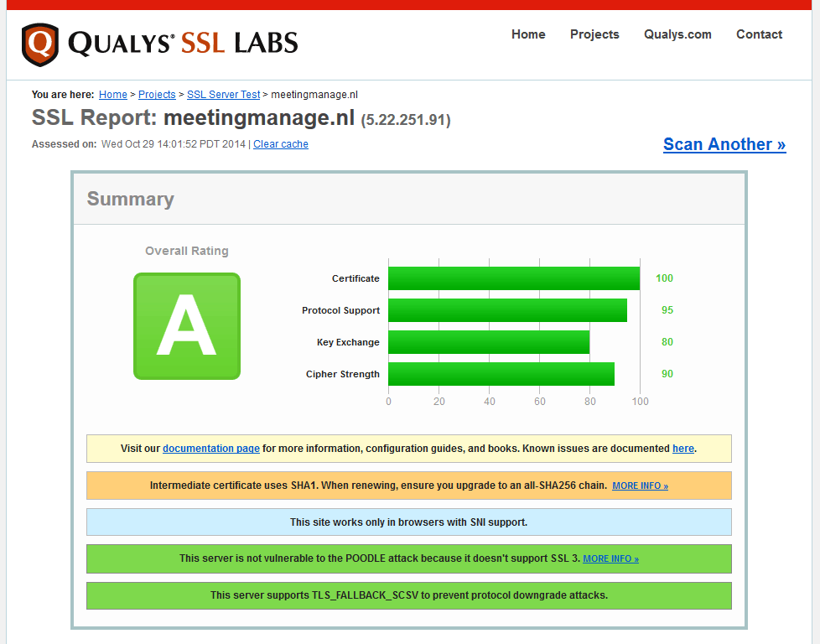820x644 pixels.
Task: Click the '0' axis label under the chart
Action: coord(388,402)
